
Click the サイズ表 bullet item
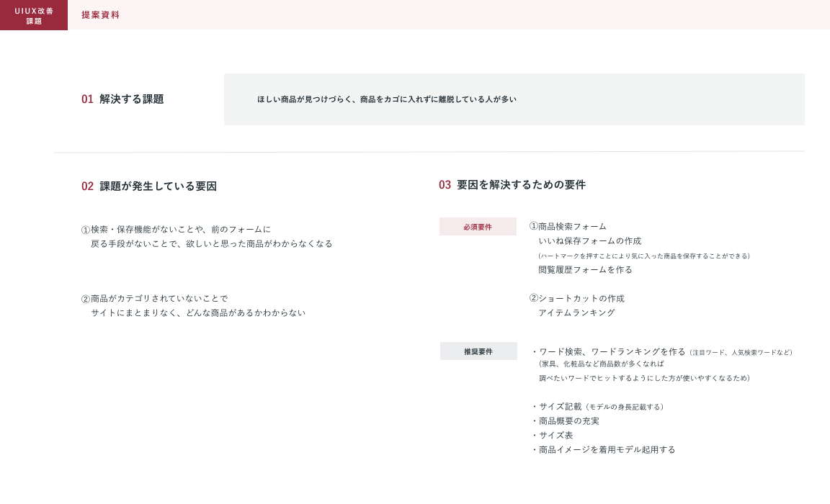[x=555, y=436]
